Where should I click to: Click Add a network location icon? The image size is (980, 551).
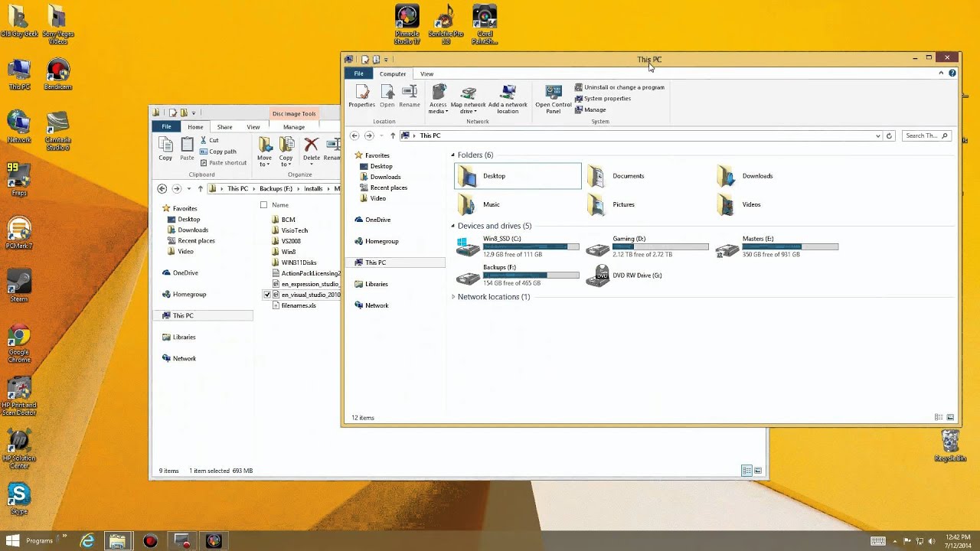(508, 99)
